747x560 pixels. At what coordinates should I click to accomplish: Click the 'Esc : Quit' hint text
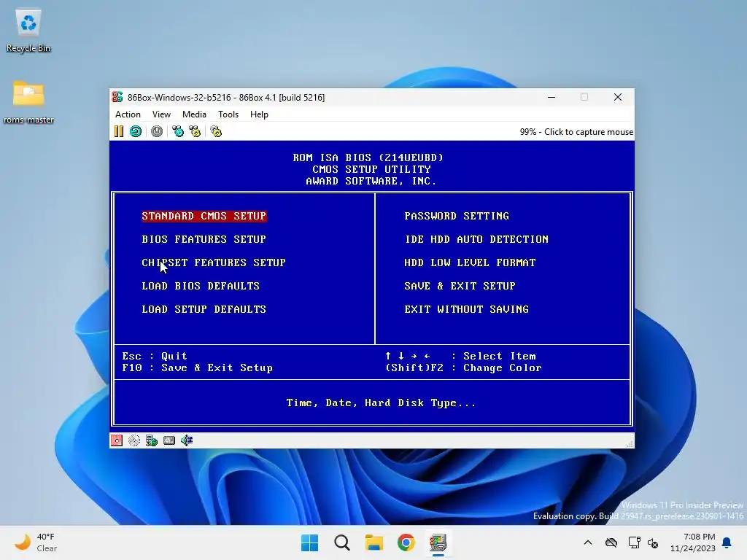(x=155, y=356)
